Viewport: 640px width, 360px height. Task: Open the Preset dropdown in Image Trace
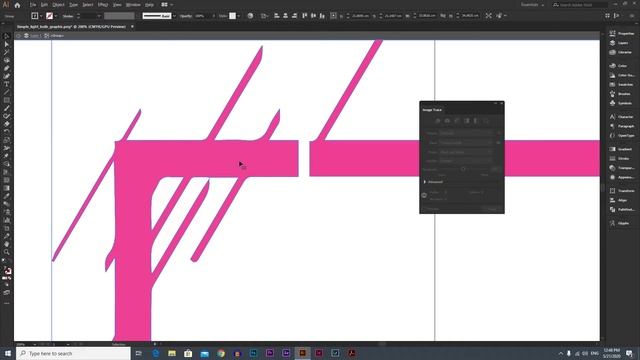466,133
